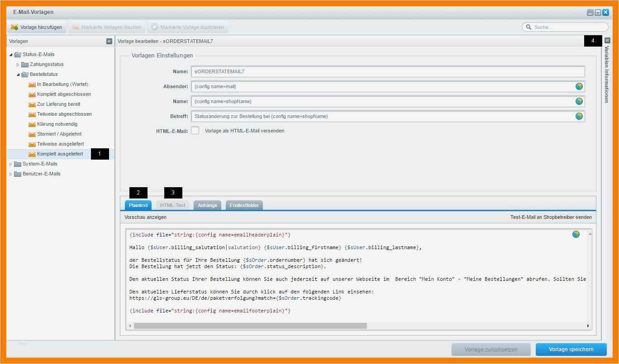The image size is (619, 364).
Task: Click the Absender input field
Action: pos(388,86)
